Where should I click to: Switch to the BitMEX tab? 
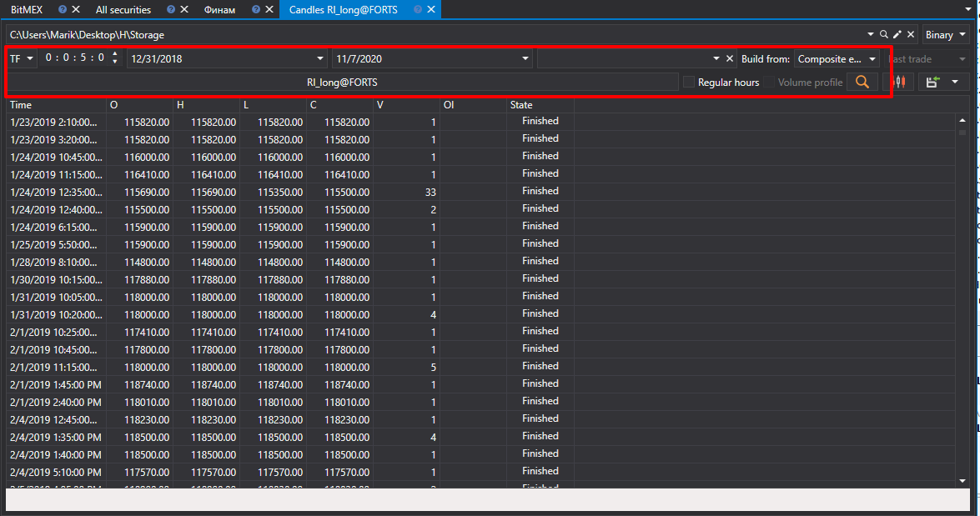[x=27, y=9]
